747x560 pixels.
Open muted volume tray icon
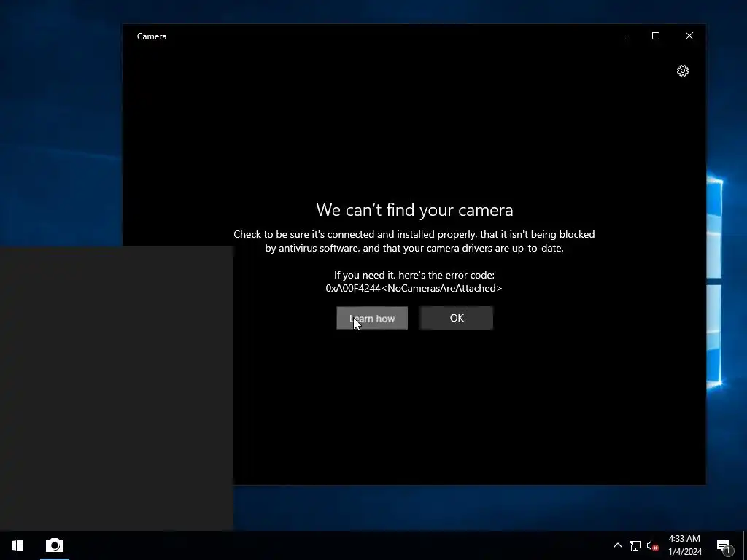(x=652, y=545)
